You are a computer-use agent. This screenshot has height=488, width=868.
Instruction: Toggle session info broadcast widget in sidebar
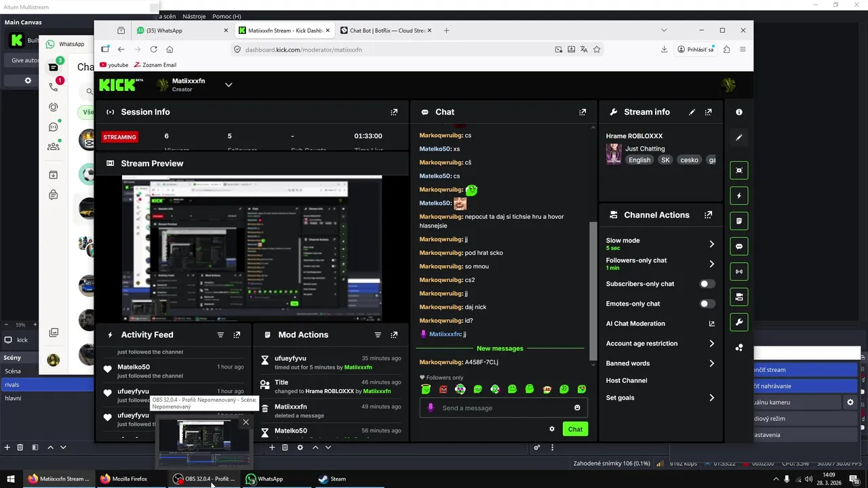739,272
